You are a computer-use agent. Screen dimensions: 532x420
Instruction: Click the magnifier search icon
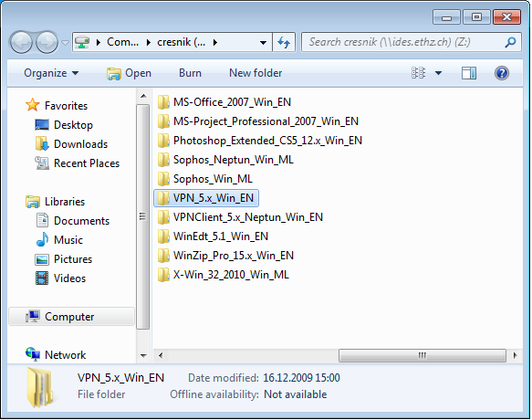[510, 42]
